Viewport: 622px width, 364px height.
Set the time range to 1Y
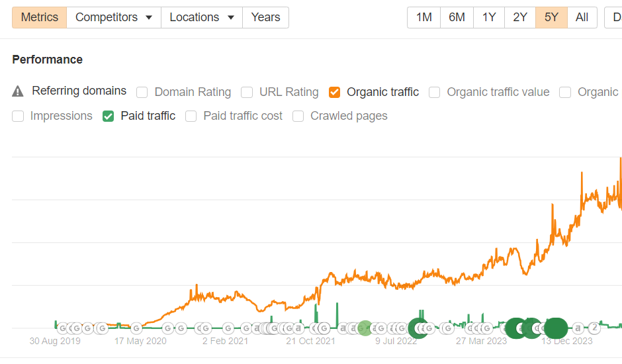pyautogui.click(x=488, y=17)
